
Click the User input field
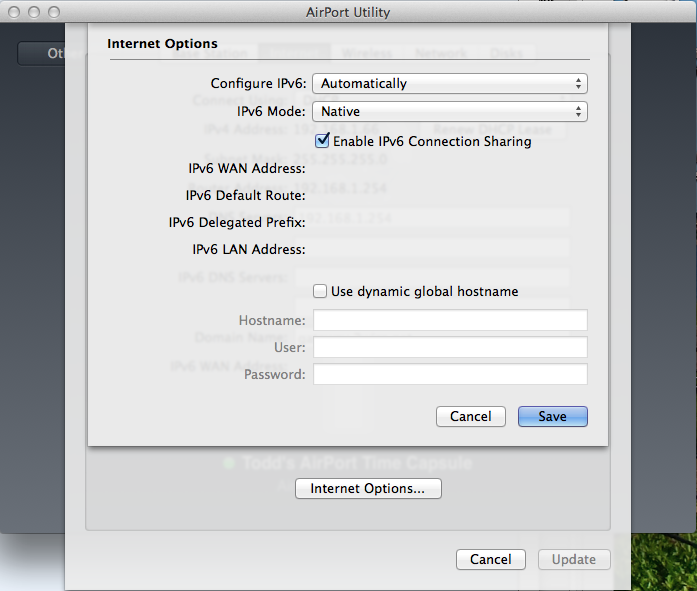coord(450,347)
